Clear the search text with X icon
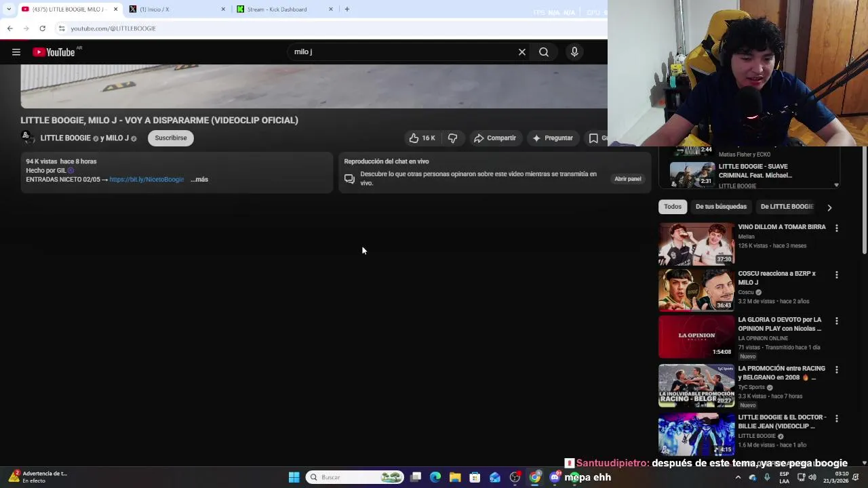Viewport: 868px width, 488px height. (522, 52)
